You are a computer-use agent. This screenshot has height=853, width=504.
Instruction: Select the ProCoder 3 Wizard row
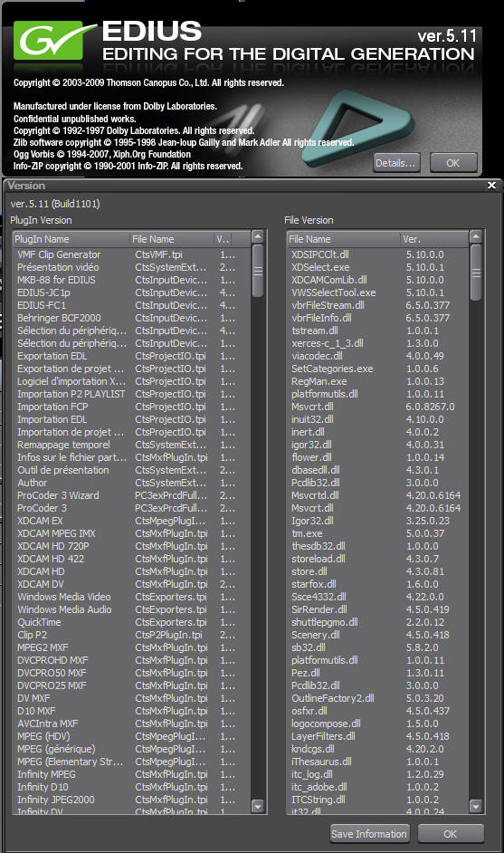click(x=131, y=495)
